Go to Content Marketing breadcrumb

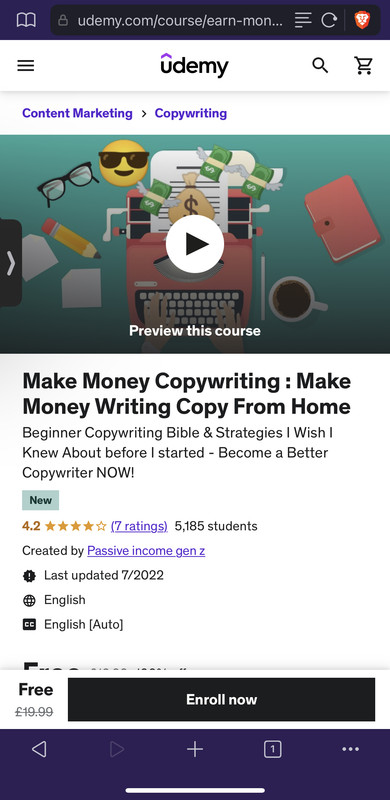point(77,113)
